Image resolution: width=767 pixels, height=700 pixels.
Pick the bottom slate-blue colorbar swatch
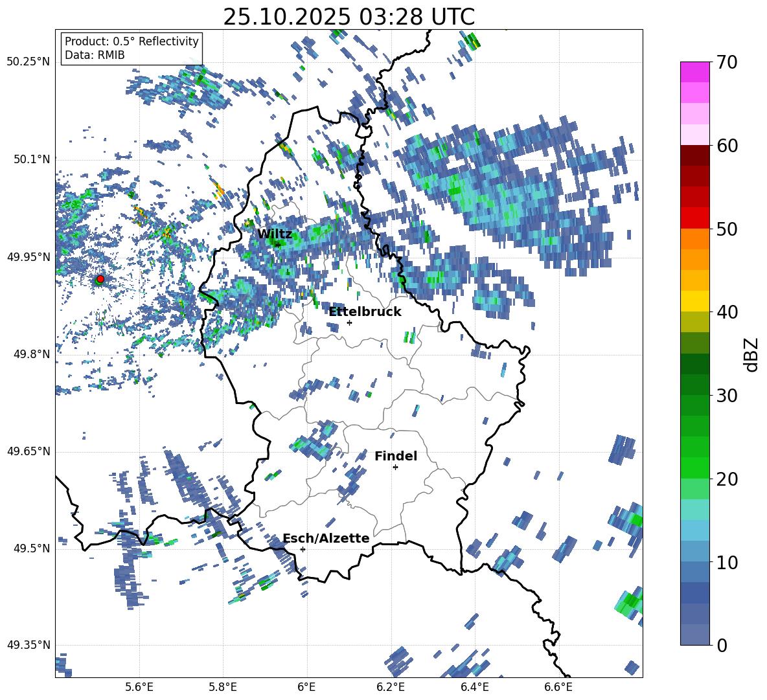coord(694,635)
